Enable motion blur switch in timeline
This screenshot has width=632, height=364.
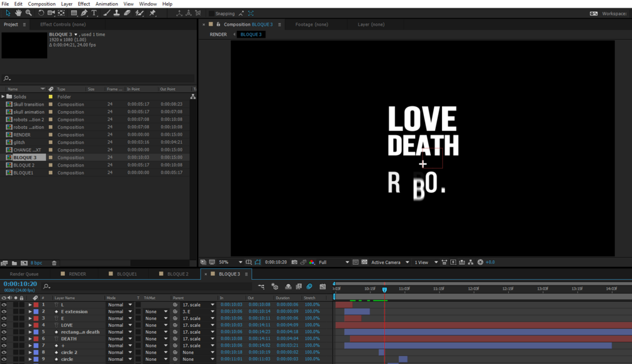tap(309, 287)
